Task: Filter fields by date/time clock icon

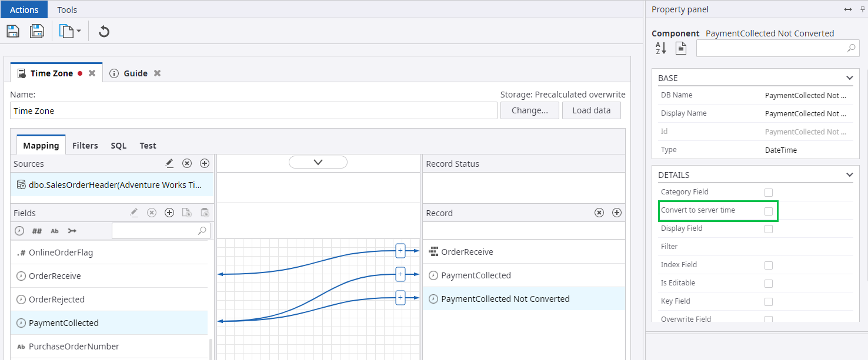Action: click(x=19, y=231)
